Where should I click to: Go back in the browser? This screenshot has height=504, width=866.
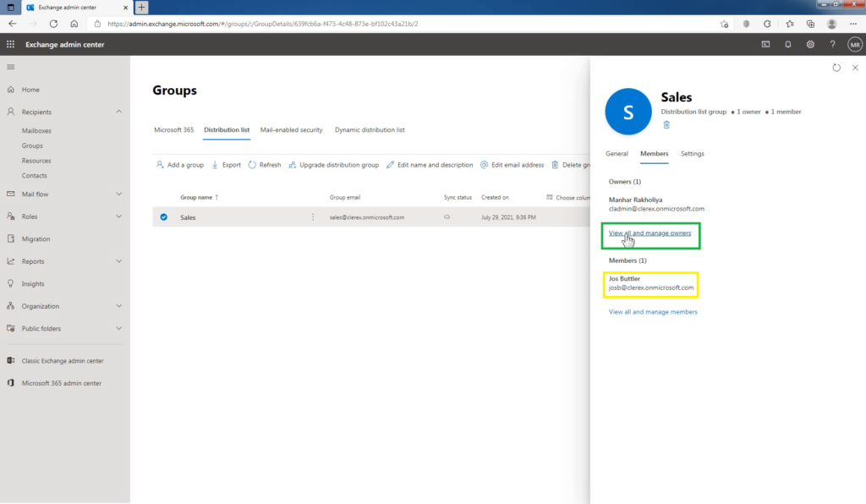[12, 24]
